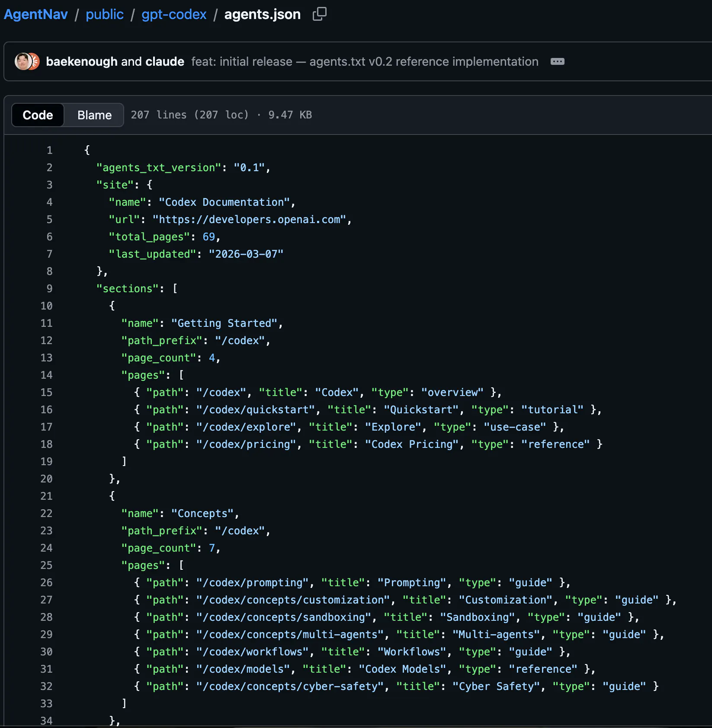Copy the agents.json file path
Image resolution: width=712 pixels, height=728 pixels.
click(x=319, y=14)
